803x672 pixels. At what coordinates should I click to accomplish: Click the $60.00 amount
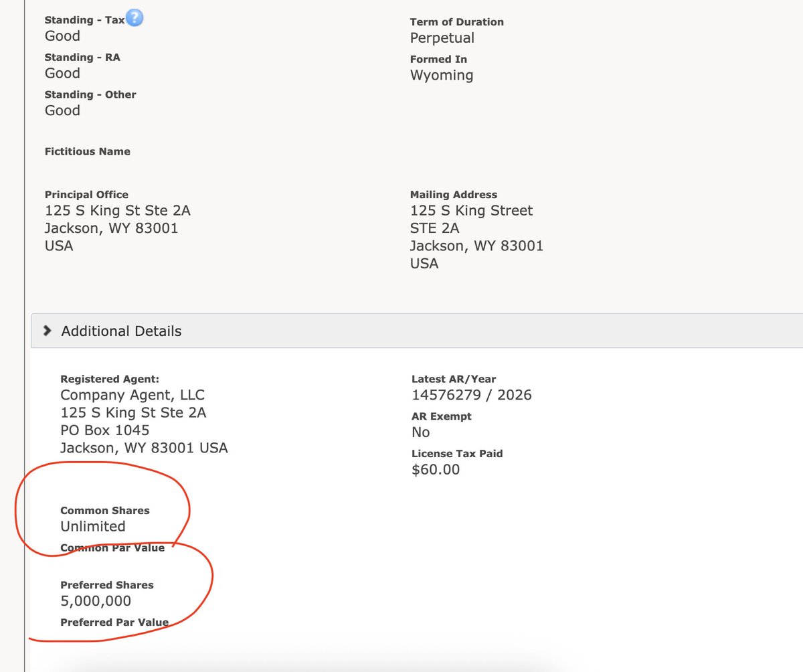(436, 470)
